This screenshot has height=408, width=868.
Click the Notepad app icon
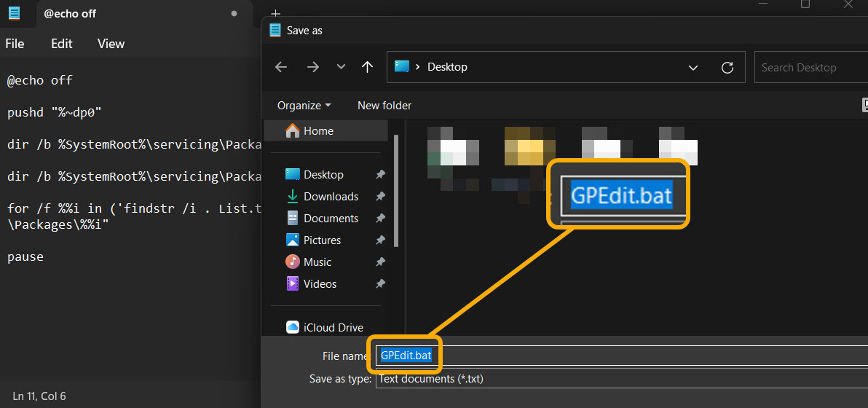pos(15,13)
